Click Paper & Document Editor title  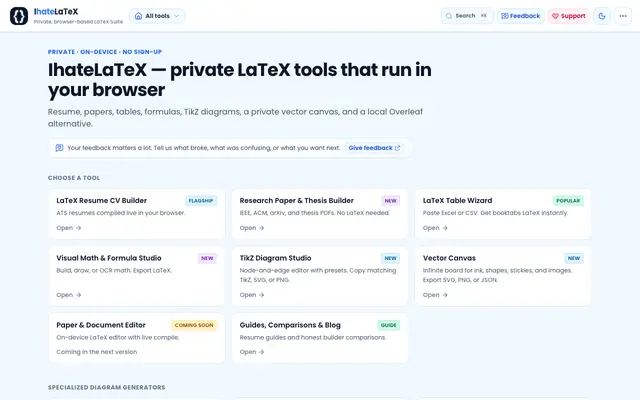click(101, 325)
